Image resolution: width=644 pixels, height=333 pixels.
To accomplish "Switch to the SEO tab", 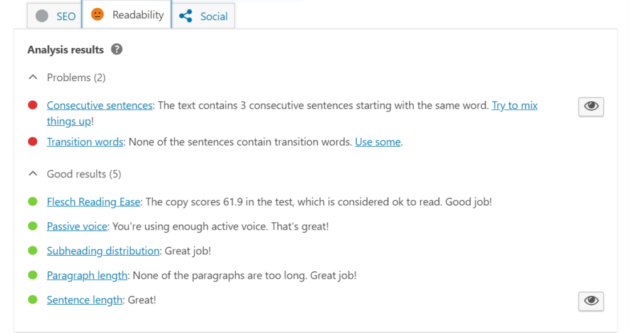I will tap(54, 16).
